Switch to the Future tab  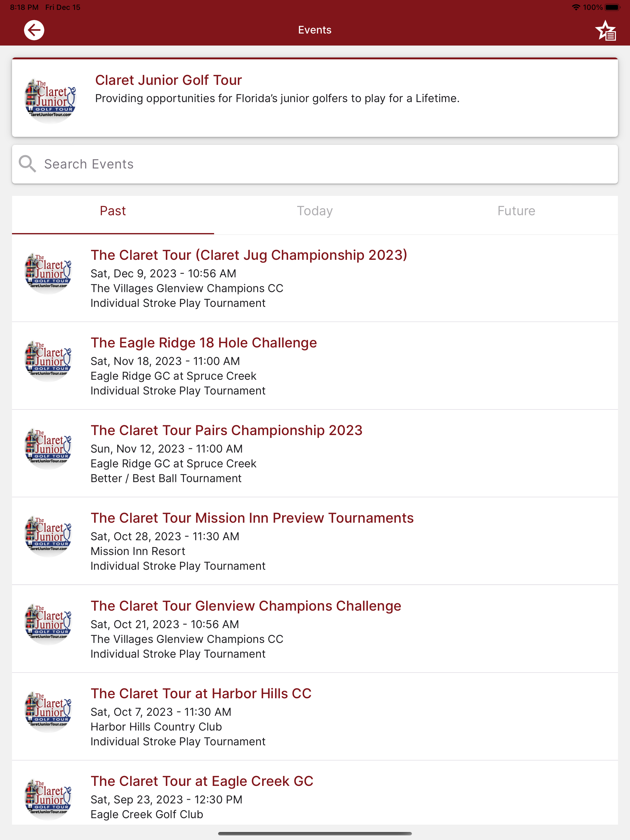pyautogui.click(x=516, y=211)
